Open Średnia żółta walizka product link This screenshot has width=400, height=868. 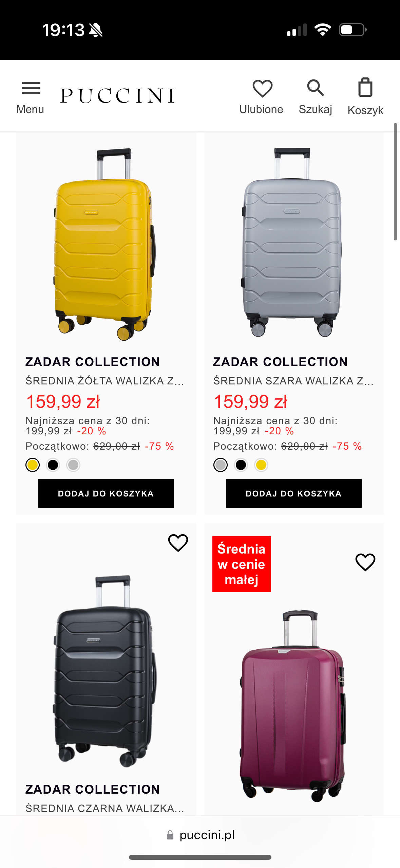point(104,381)
